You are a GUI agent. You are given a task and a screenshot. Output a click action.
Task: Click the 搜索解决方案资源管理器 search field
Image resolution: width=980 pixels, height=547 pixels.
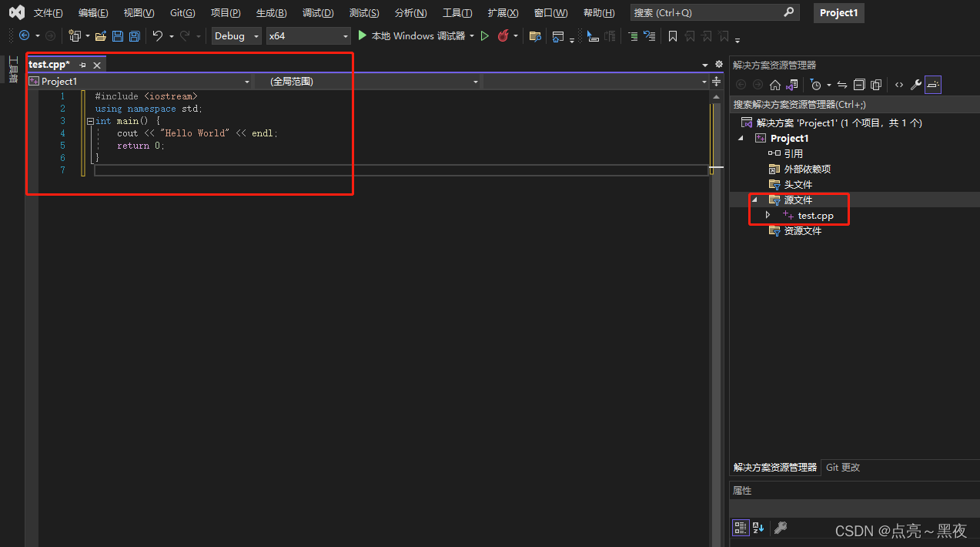click(x=855, y=105)
